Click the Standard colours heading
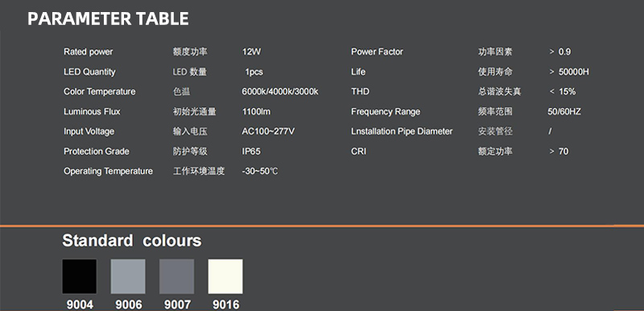The image size is (644, 311). point(132,240)
